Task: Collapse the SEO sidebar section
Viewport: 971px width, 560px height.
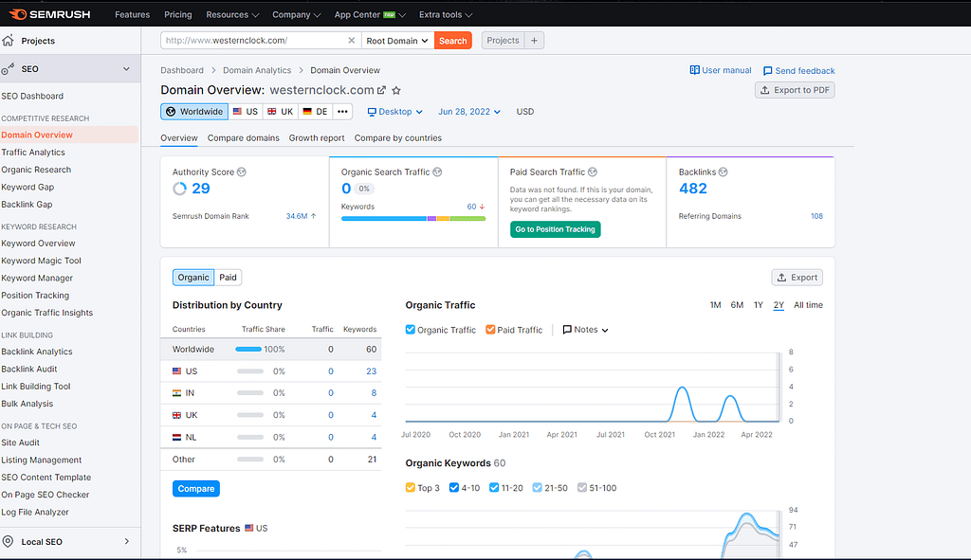Action: (126, 68)
